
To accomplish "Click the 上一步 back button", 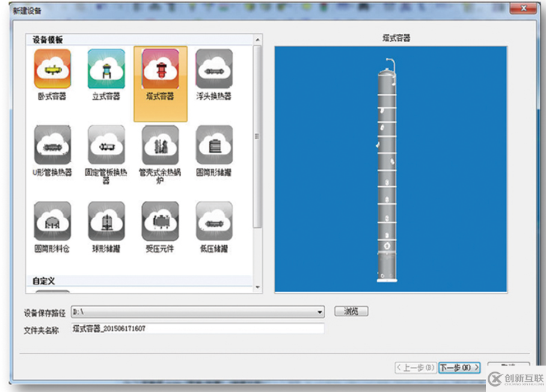I will click(x=416, y=367).
